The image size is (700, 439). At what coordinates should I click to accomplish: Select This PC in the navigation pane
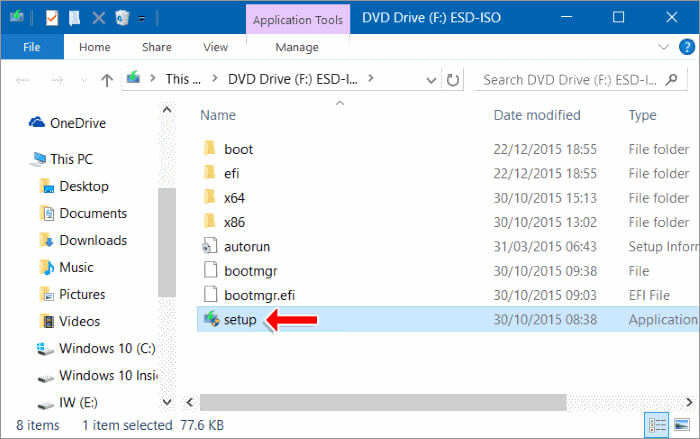point(62,159)
